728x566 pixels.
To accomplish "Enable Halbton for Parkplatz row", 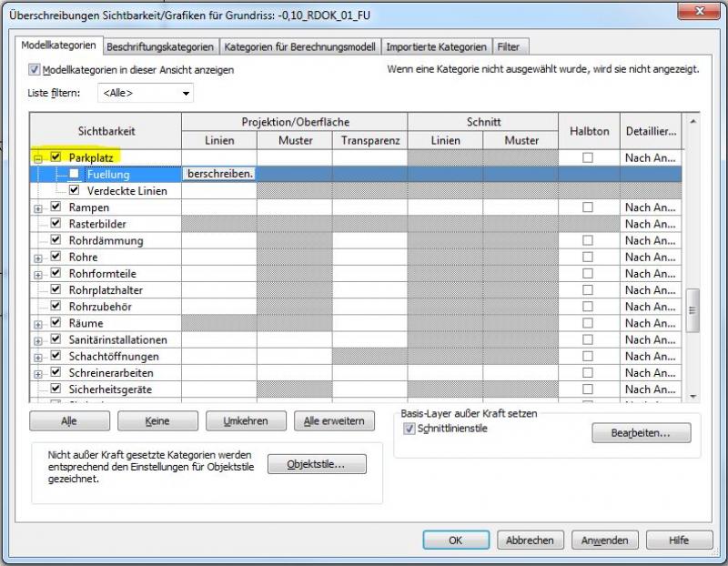I will click(588, 158).
